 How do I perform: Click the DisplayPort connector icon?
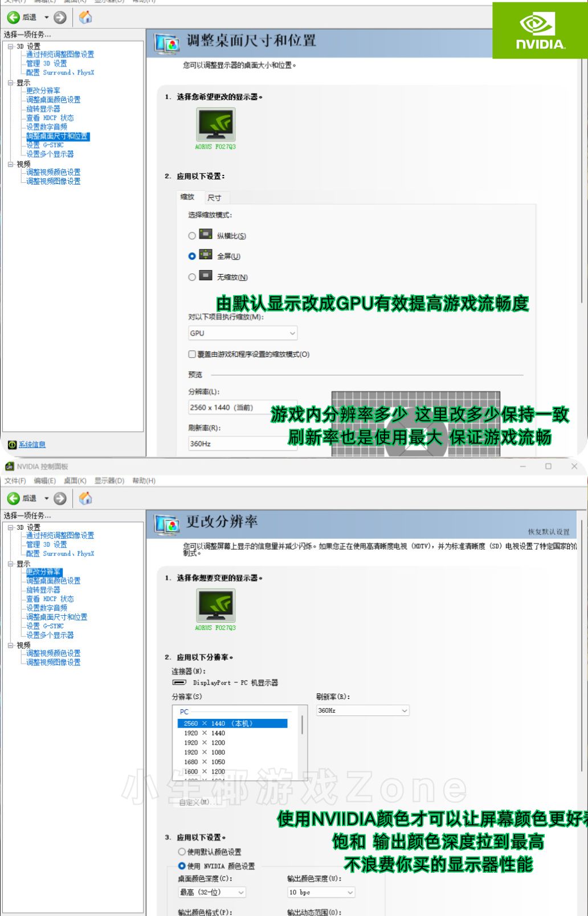click(x=179, y=682)
